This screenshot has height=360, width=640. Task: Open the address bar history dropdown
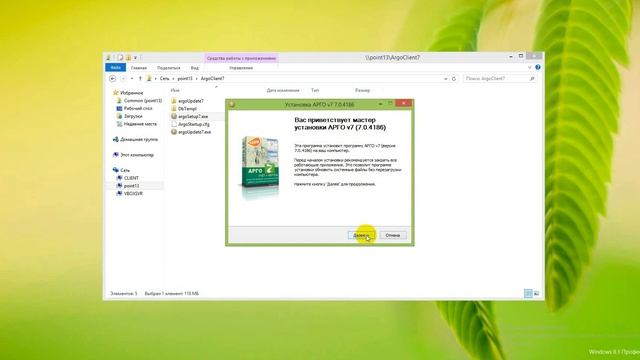[445, 78]
